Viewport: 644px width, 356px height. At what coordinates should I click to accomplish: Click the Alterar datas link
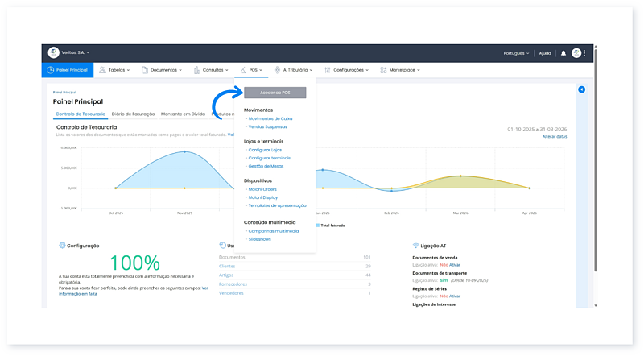(554, 137)
